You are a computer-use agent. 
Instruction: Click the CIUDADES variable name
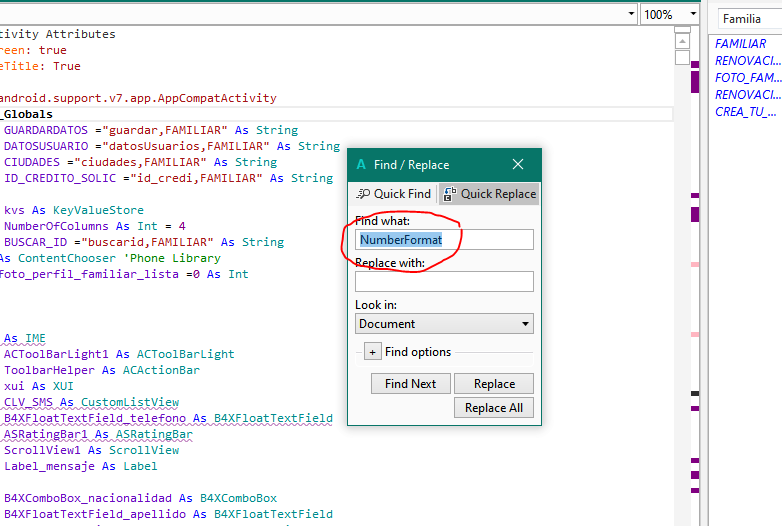32,162
